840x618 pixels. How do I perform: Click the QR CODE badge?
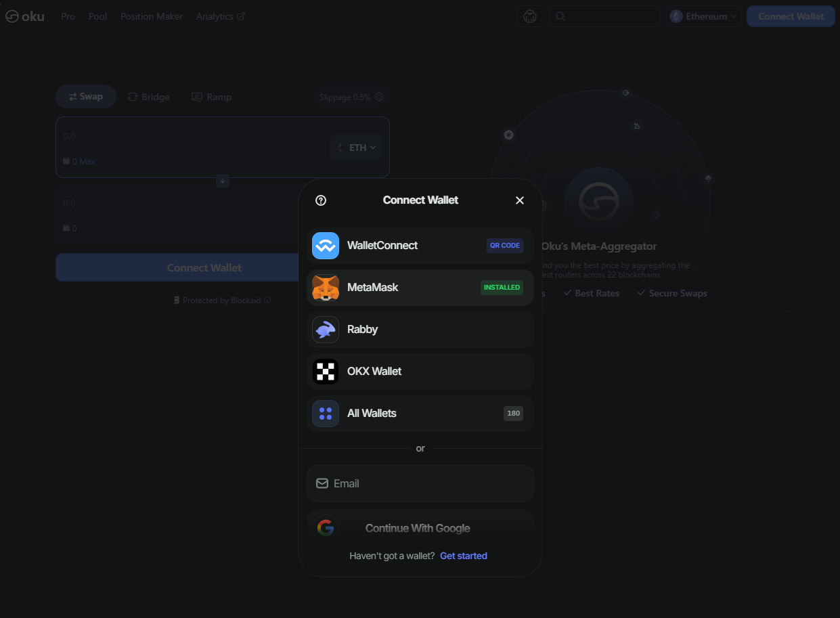(505, 246)
